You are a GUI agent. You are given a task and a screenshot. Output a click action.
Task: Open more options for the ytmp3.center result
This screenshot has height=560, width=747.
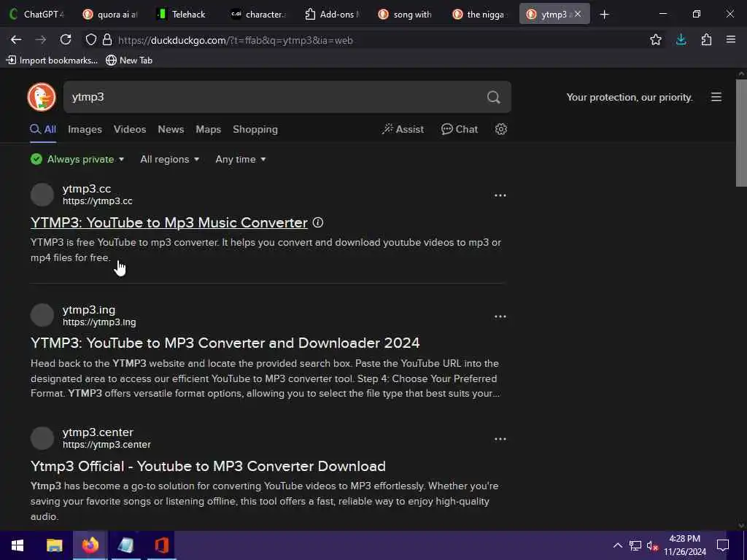click(x=500, y=439)
